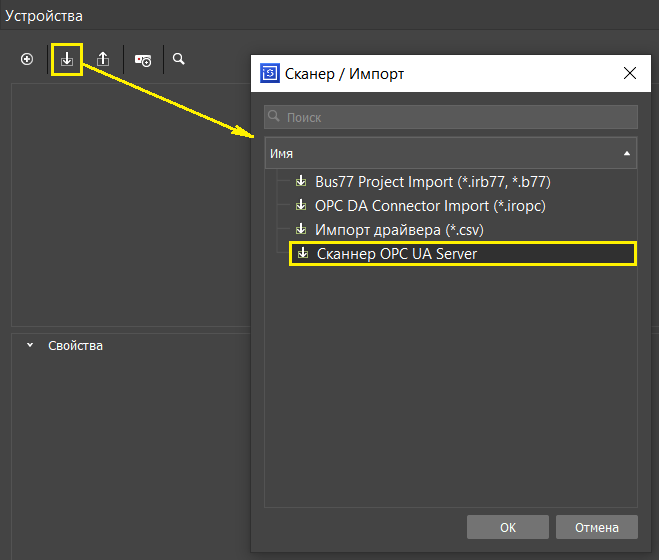
Task: Click the export upload icon
Action: click(x=103, y=60)
